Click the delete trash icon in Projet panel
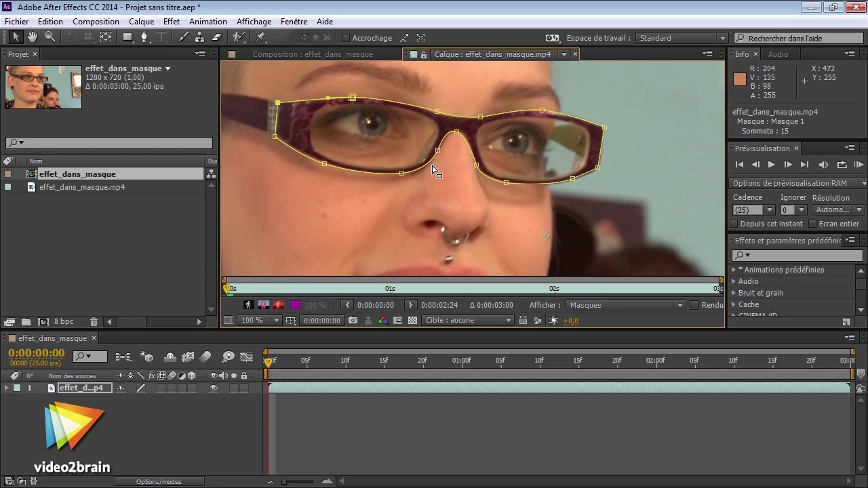This screenshot has width=868, height=488. click(x=94, y=321)
